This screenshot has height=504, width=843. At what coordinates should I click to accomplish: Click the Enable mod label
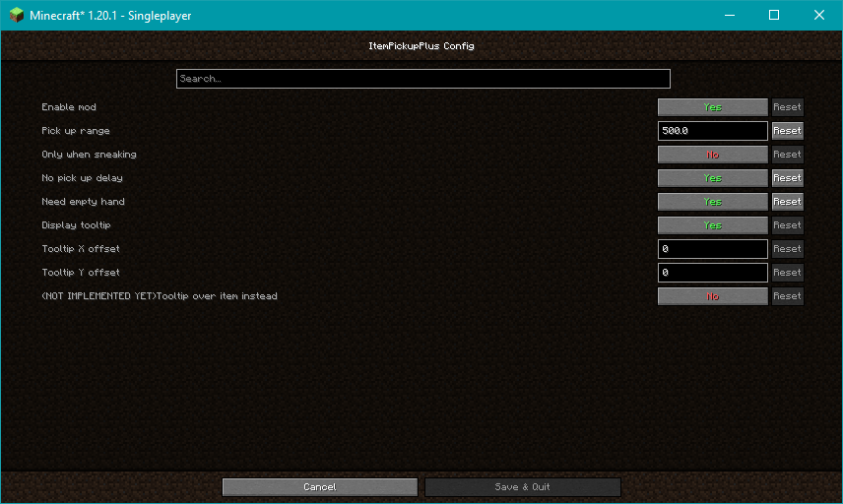pos(69,107)
